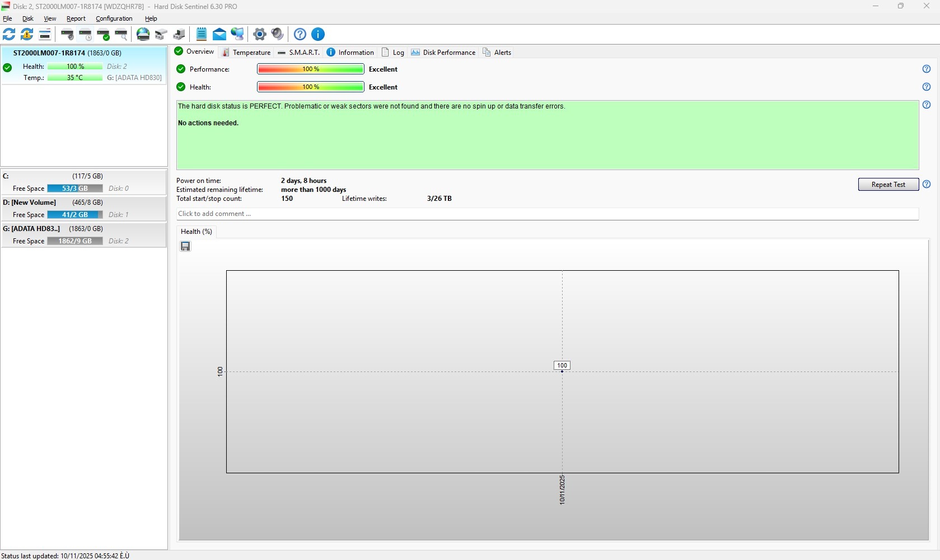
Task: Click the email envelope toolbar icon
Action: (219, 34)
